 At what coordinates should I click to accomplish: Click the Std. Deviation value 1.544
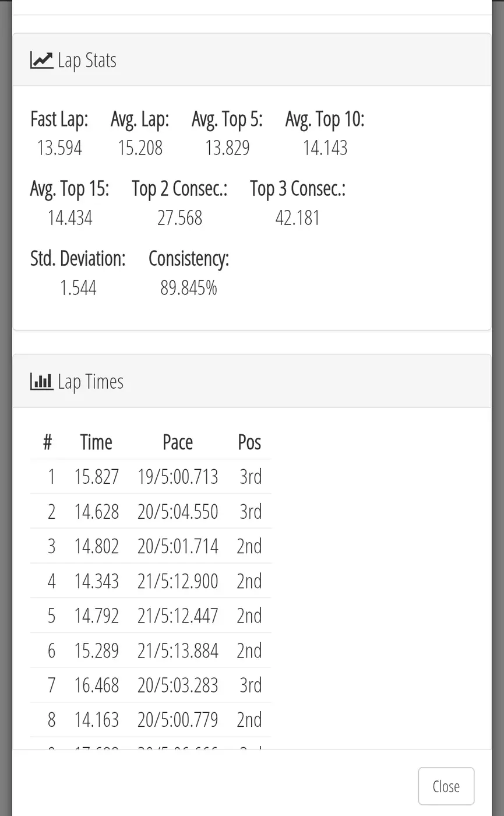(78, 288)
